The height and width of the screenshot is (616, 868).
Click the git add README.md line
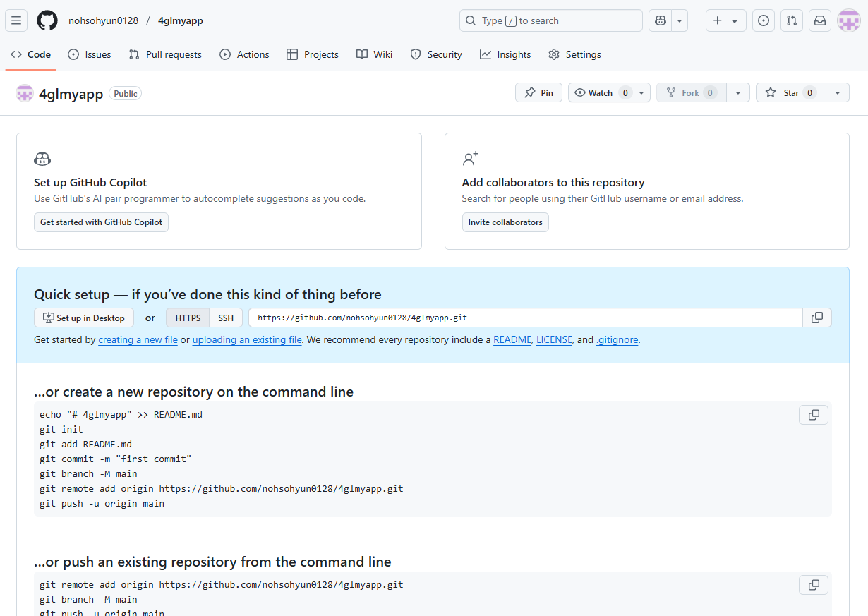86,444
